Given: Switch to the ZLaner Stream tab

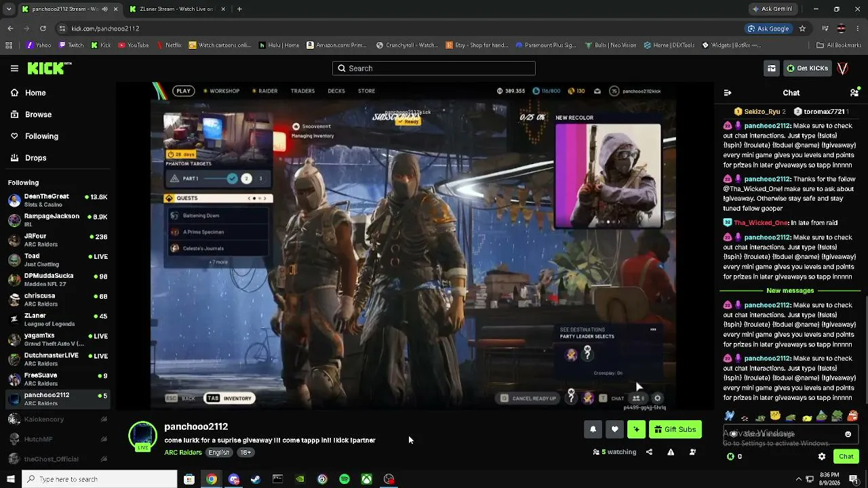Looking at the screenshot, I should [x=176, y=9].
